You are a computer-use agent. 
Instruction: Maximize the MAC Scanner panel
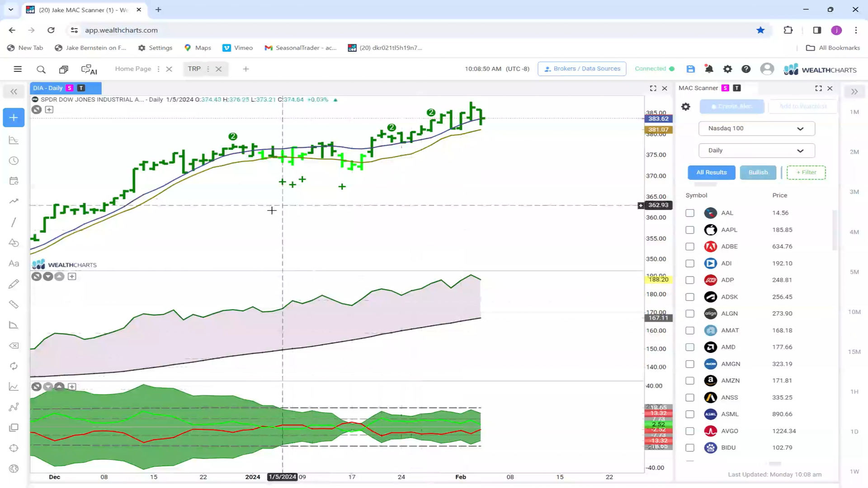pos(818,88)
